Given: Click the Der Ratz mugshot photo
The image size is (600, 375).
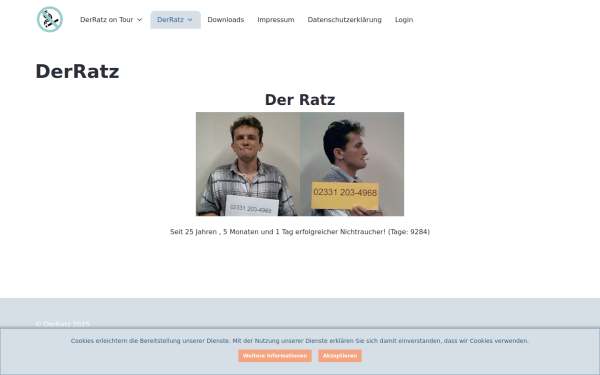Looking at the screenshot, I should point(300,164).
